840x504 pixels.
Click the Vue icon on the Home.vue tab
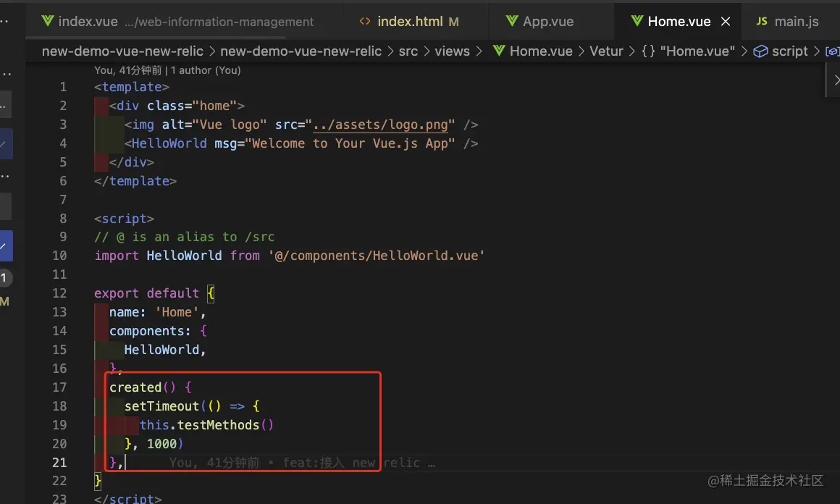(x=637, y=21)
